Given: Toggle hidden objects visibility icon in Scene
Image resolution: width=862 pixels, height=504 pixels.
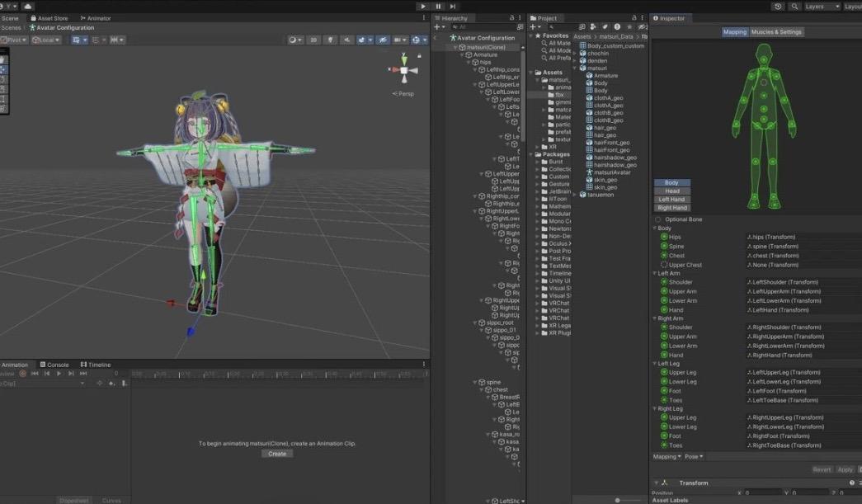Looking at the screenshot, I should [x=383, y=40].
